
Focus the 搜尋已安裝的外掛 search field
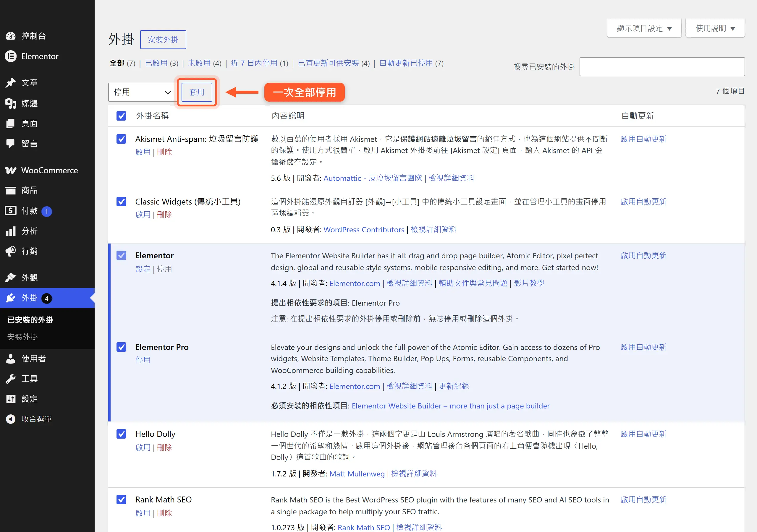[x=662, y=67]
